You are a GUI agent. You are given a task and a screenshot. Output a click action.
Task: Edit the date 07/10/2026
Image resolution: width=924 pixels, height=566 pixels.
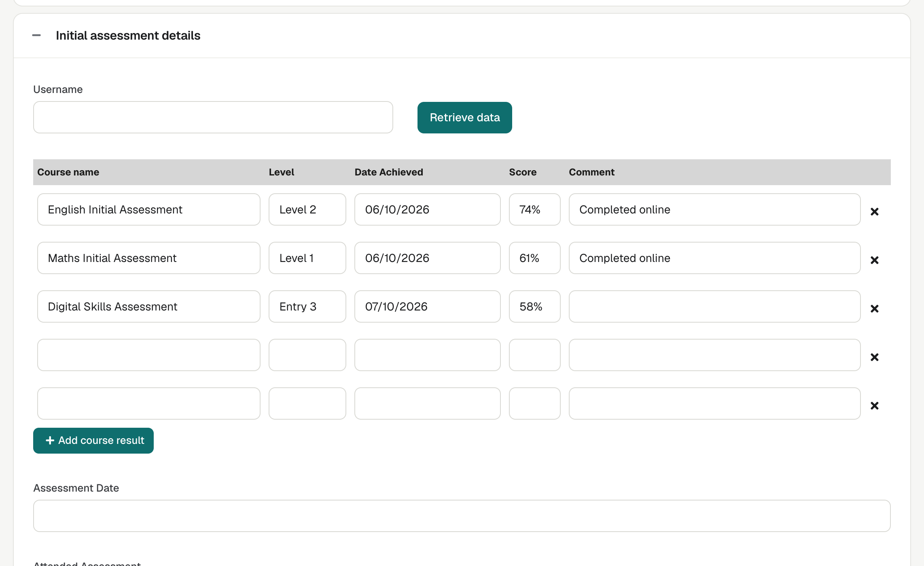pos(428,306)
